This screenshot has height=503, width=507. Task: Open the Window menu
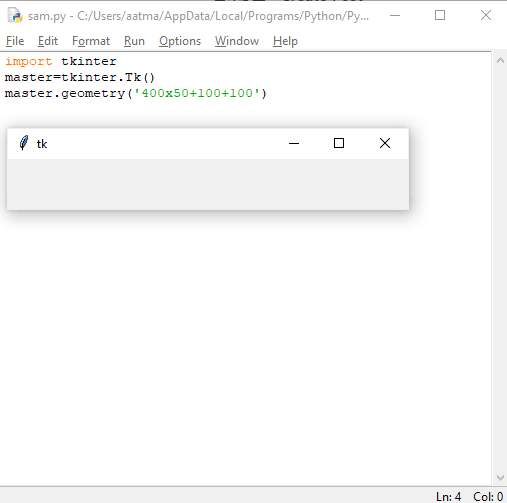pyautogui.click(x=237, y=41)
